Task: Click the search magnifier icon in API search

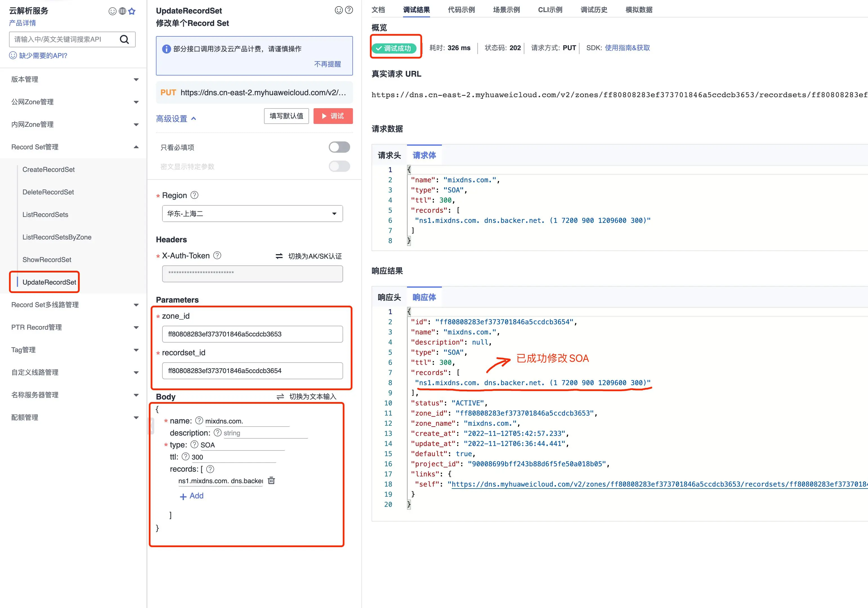Action: pyautogui.click(x=124, y=39)
